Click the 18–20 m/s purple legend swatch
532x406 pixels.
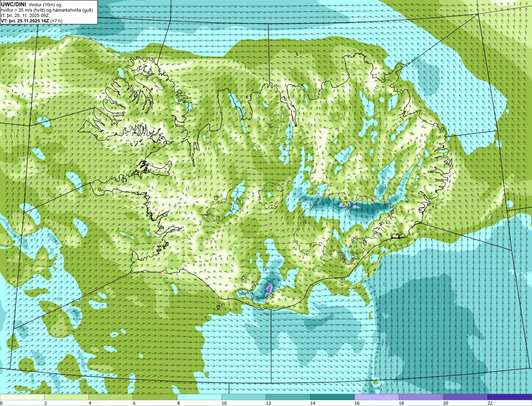(421, 397)
